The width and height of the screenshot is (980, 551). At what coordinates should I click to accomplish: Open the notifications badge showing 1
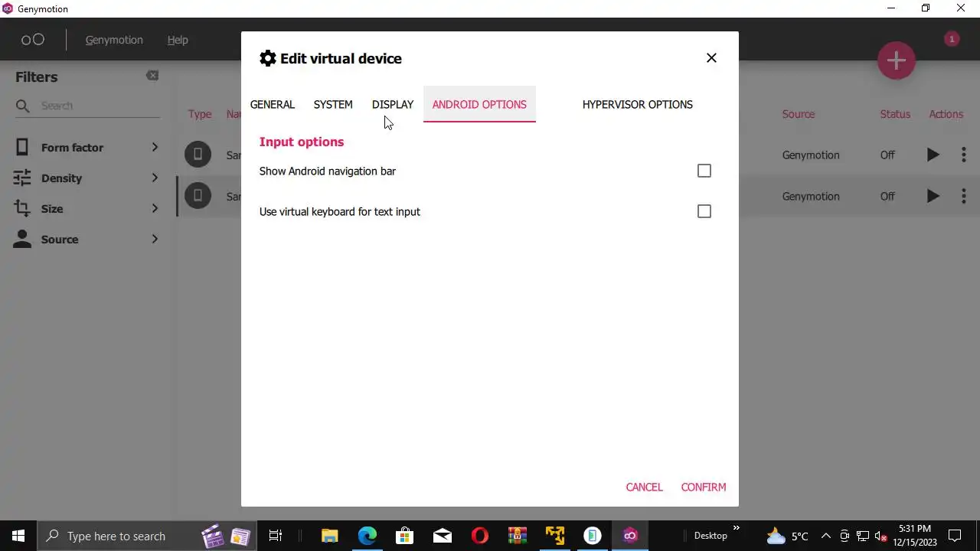(x=952, y=38)
